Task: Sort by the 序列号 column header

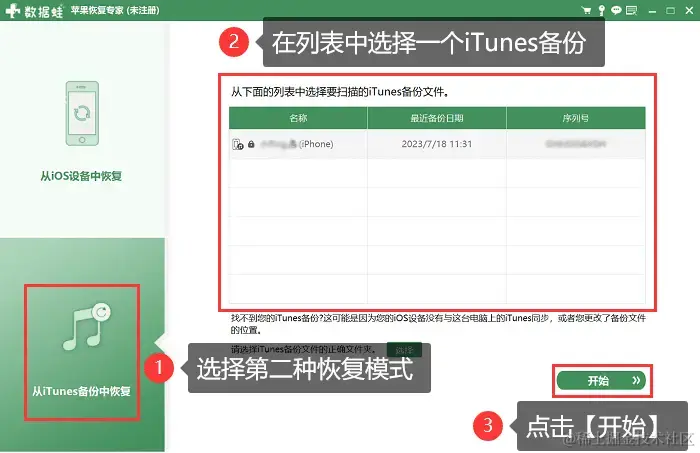Action: tap(576, 118)
